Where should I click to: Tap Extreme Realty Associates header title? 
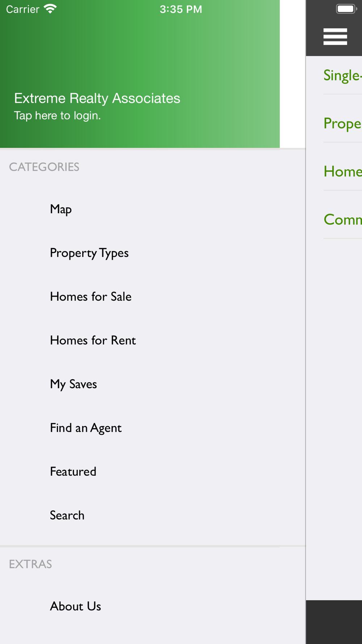point(97,98)
